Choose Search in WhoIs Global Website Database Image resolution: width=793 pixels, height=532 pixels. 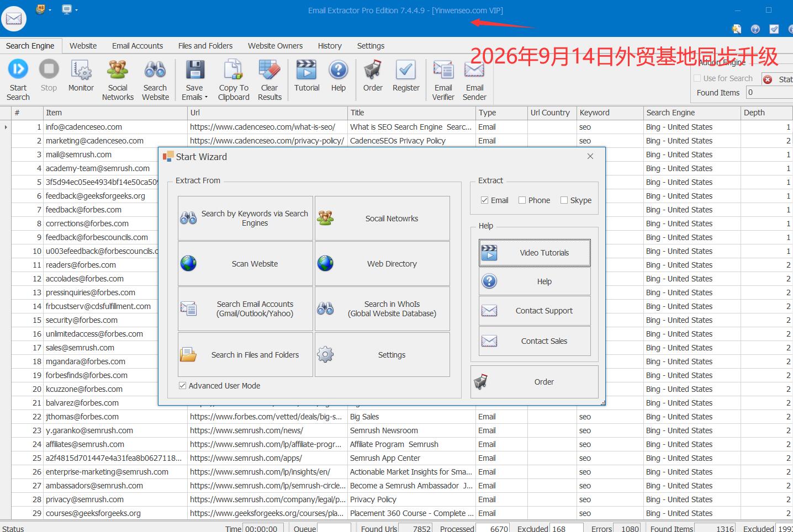tap(382, 309)
